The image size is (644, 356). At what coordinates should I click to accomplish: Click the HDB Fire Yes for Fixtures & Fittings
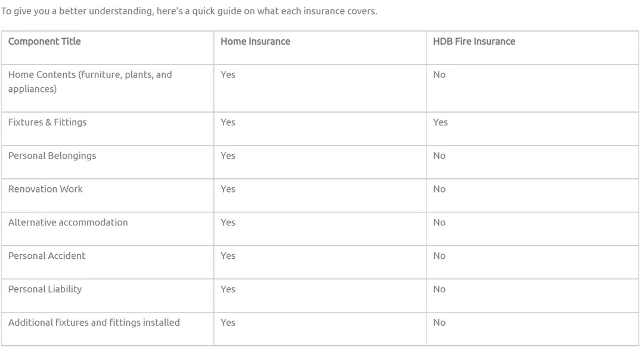click(440, 122)
